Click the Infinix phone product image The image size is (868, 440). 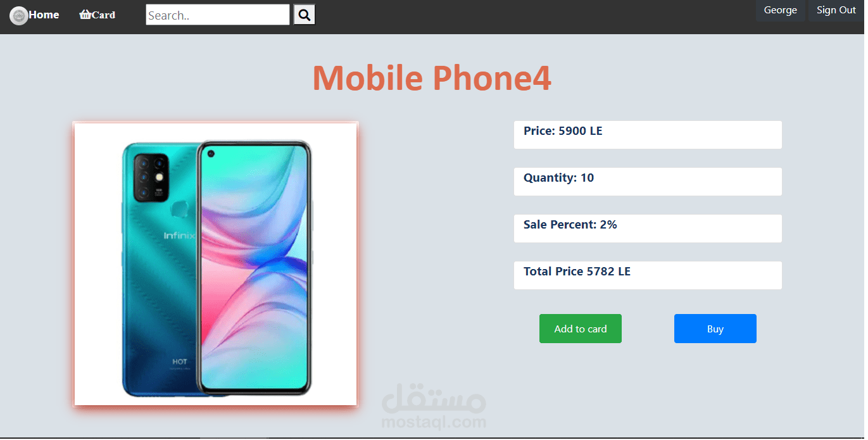(x=216, y=264)
